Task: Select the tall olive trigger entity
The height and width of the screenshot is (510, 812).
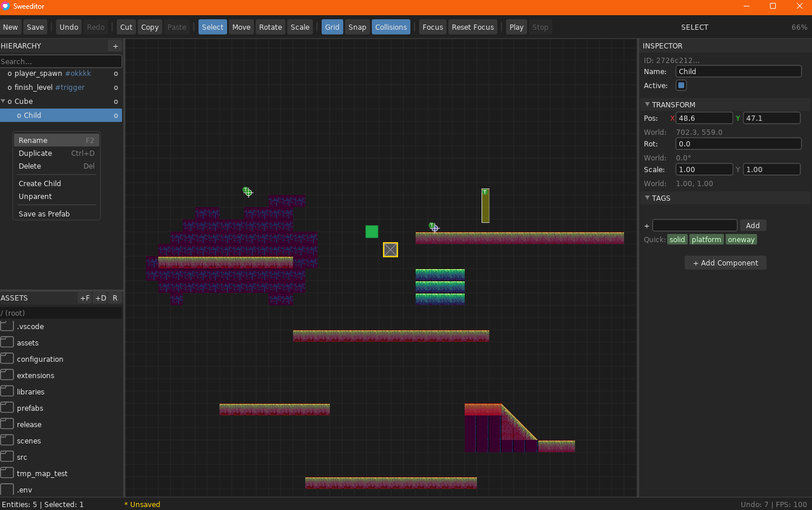Action: [x=485, y=205]
